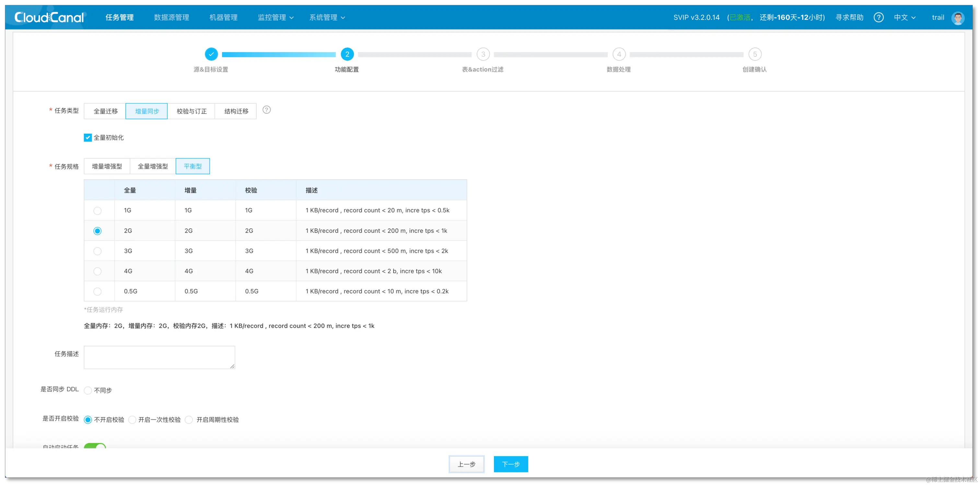
Task: Switch to 全量增强型 spec tab
Action: click(x=153, y=166)
